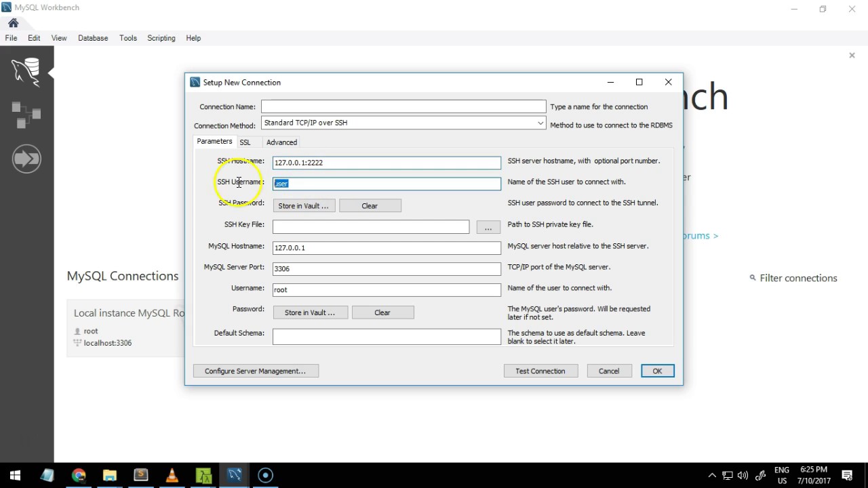The width and height of the screenshot is (868, 488).
Task: Click the taskbar clock showing 6:25 PM
Action: (x=814, y=475)
